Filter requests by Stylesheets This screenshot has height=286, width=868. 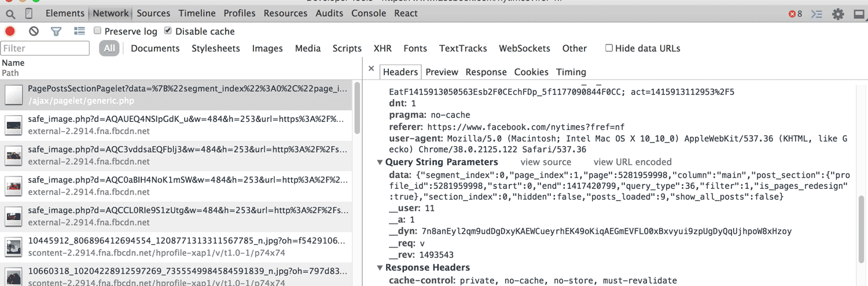point(216,49)
